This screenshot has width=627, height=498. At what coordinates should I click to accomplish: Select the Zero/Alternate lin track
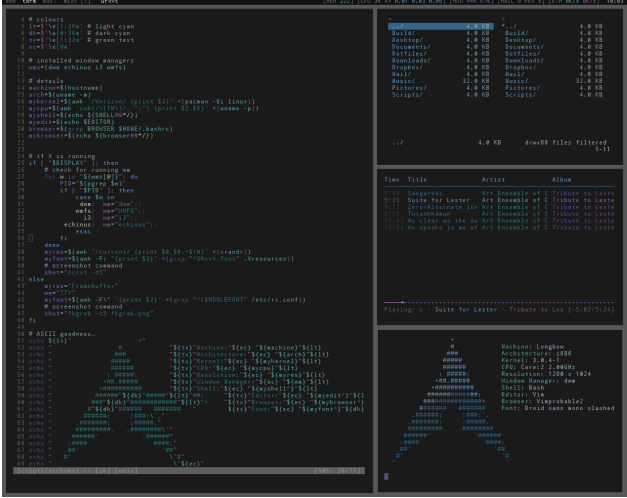[x=499, y=207]
